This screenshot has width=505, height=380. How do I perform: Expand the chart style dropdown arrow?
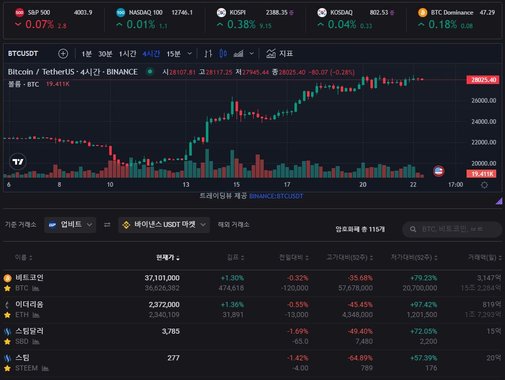click(252, 54)
